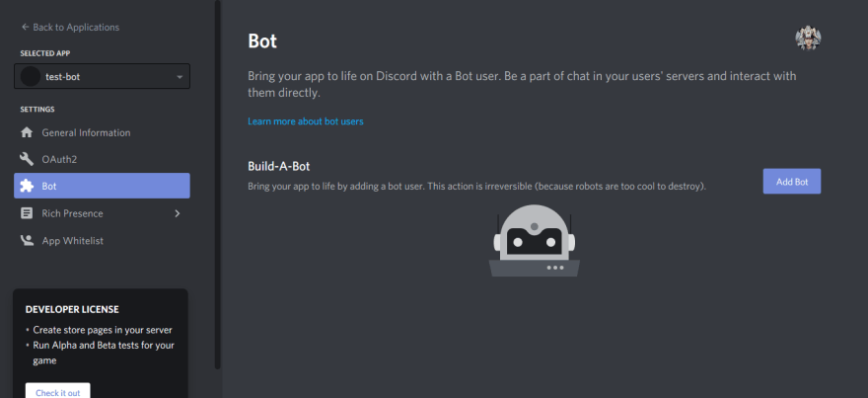Select General Information in settings
868x398 pixels.
click(102, 132)
